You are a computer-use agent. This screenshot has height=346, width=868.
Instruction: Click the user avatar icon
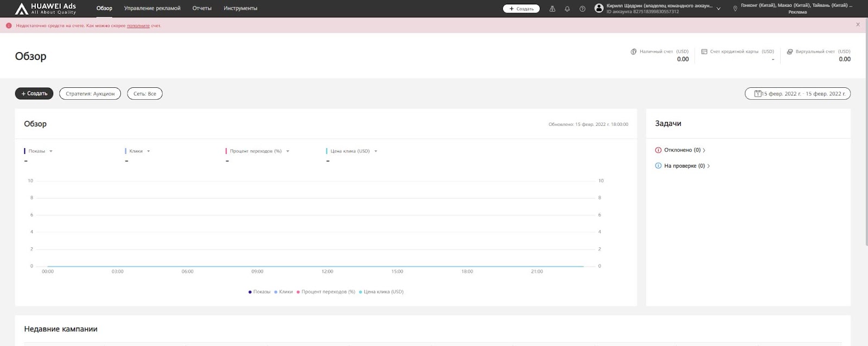[599, 8]
